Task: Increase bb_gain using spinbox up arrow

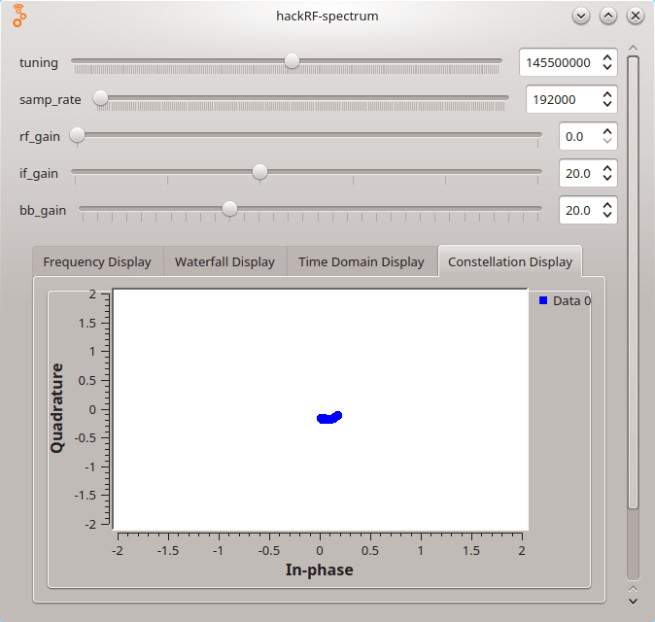Action: click(606, 205)
